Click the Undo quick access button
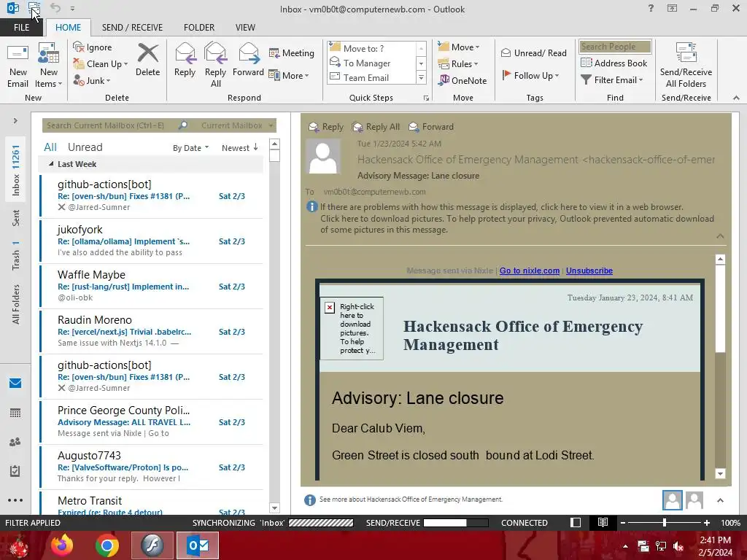This screenshot has height=560, width=747. coord(55,8)
